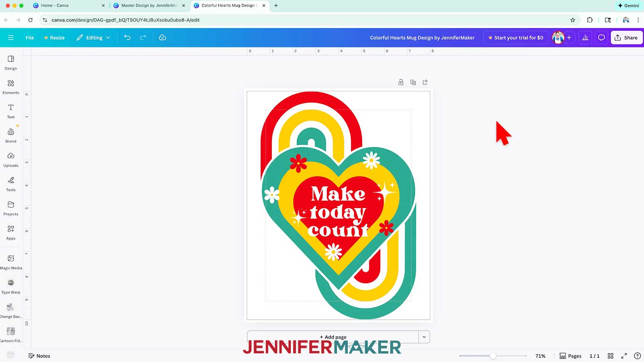Open the Gemini button in Chrome
The width and height of the screenshot is (644, 362).
(x=628, y=5)
